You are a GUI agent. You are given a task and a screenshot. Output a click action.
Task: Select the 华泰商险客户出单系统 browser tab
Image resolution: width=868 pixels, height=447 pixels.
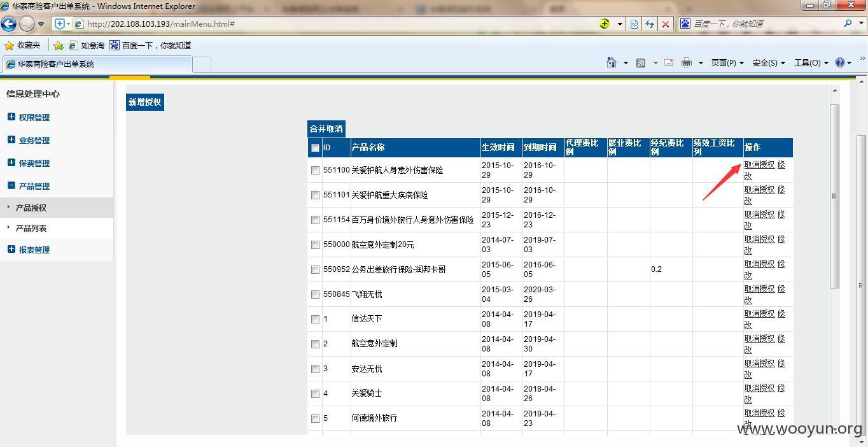tap(97, 64)
